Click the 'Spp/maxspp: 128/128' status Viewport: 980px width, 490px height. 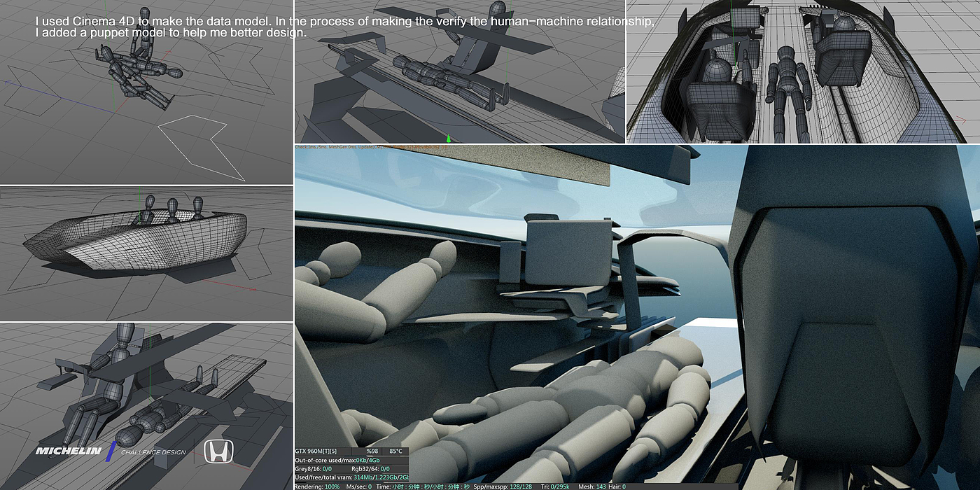pyautogui.click(x=503, y=486)
